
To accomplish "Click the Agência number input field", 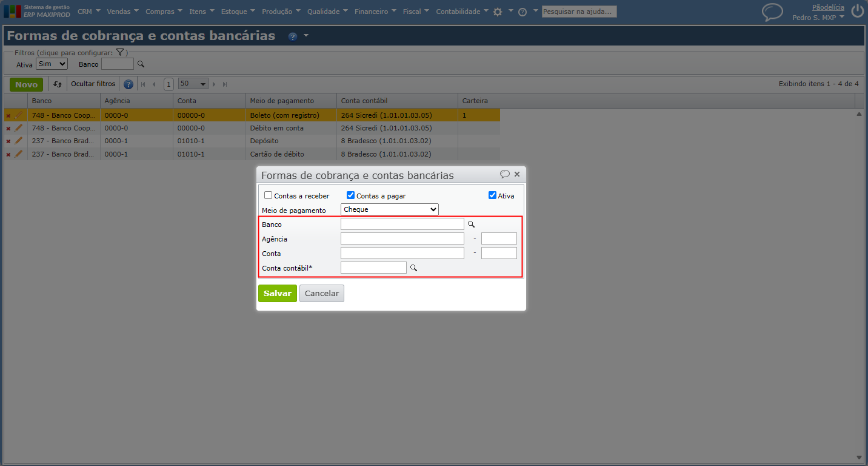I will pyautogui.click(x=402, y=238).
